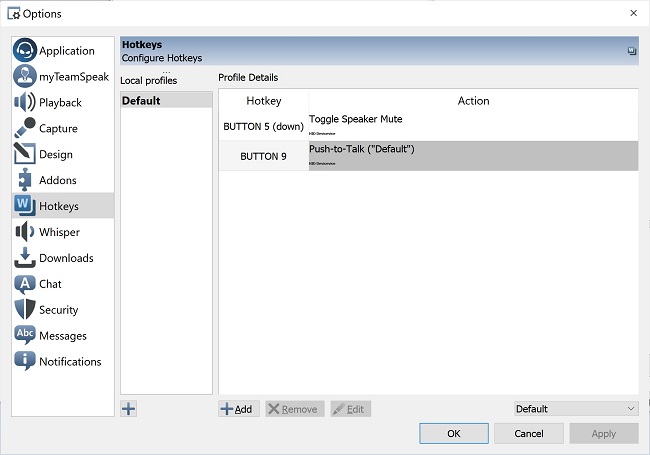Select the BUTTON 5 (down) hotkey row
Screen dimensions: 650x455
[x=264, y=127]
